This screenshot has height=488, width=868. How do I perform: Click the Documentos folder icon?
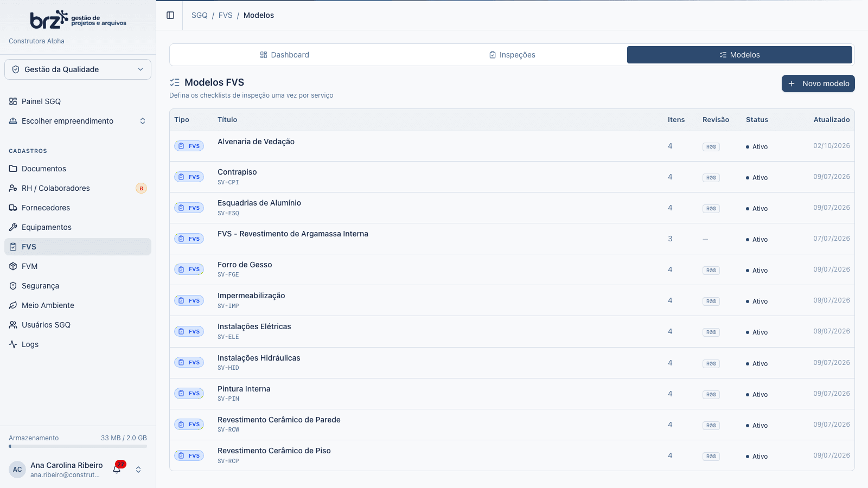coord(13,169)
